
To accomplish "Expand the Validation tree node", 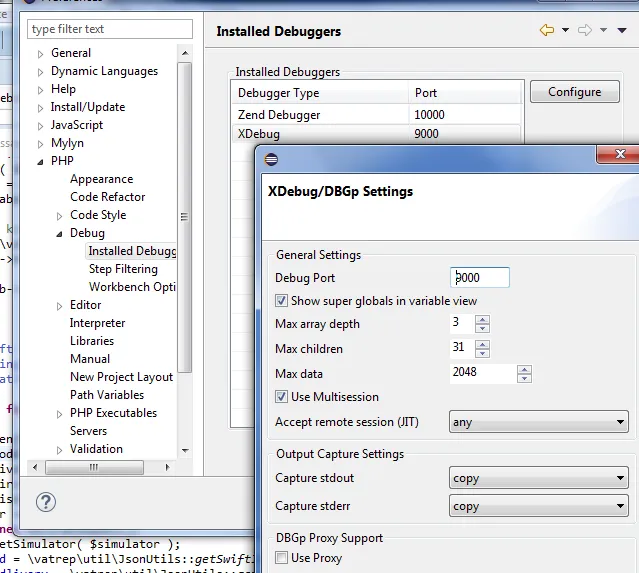I will point(59,450).
